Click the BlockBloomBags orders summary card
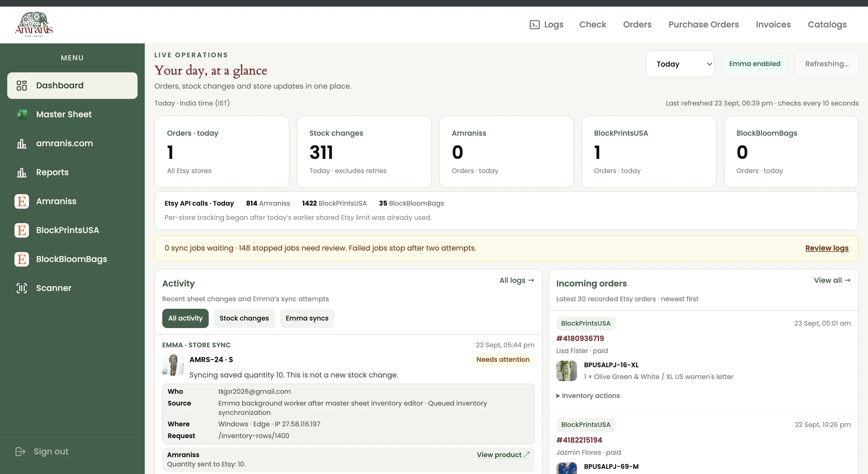The image size is (868, 474). [x=791, y=152]
